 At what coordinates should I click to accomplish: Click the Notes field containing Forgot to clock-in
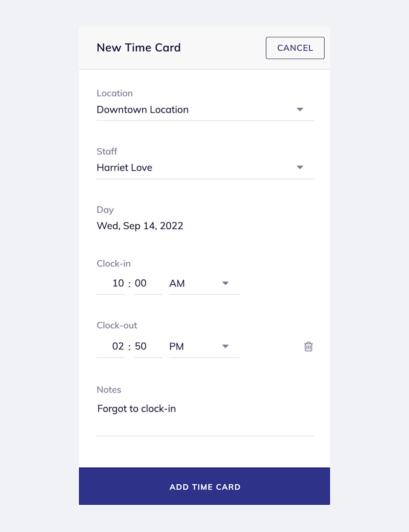[x=136, y=408]
